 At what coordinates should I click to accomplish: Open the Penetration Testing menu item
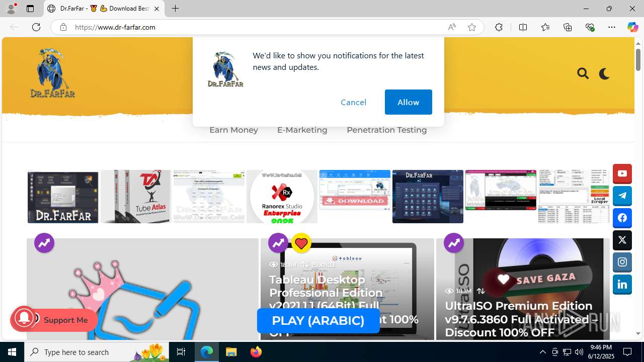click(386, 130)
